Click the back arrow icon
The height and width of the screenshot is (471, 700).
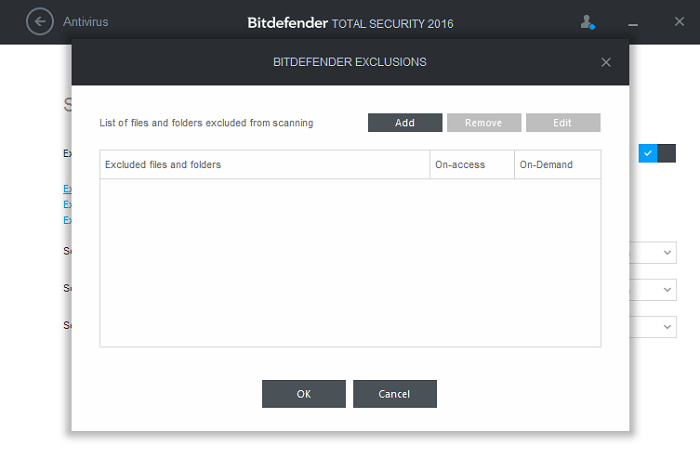coord(40,21)
